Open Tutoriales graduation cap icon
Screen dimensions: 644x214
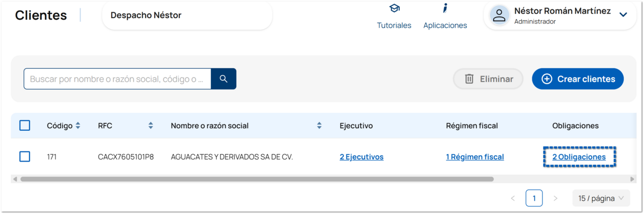pyautogui.click(x=394, y=9)
